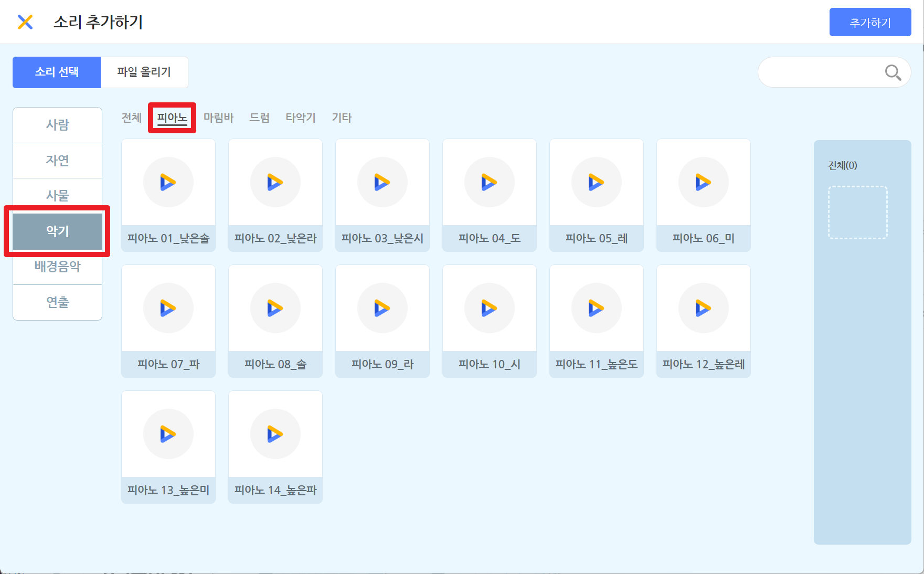Play the 피아노 11_높은도 sound preview
The height and width of the screenshot is (574, 924).
point(597,308)
